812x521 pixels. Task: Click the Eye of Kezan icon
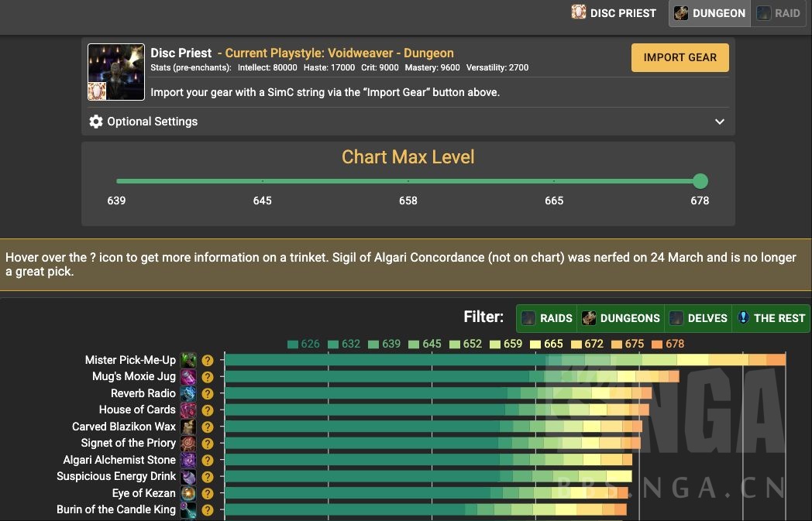click(x=188, y=493)
